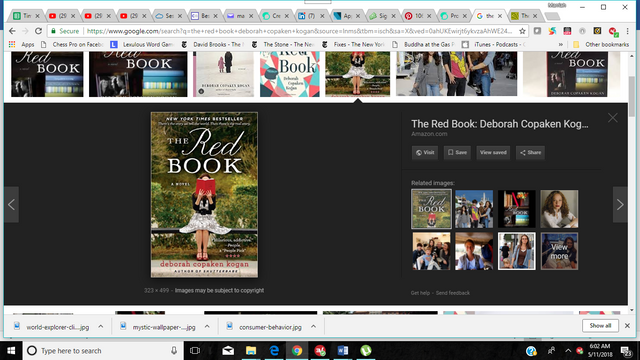Open View saved images
This screenshot has height=360, width=640.
(x=493, y=153)
